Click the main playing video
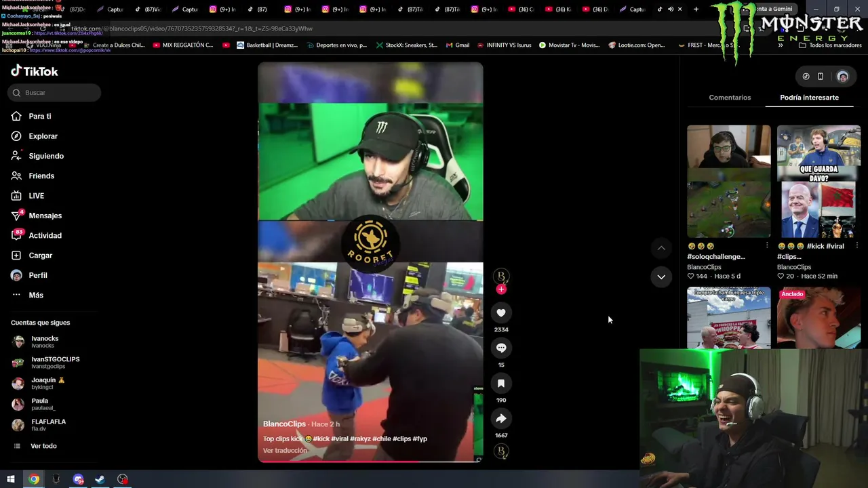Screen dimensions: 868x488 tap(370, 262)
